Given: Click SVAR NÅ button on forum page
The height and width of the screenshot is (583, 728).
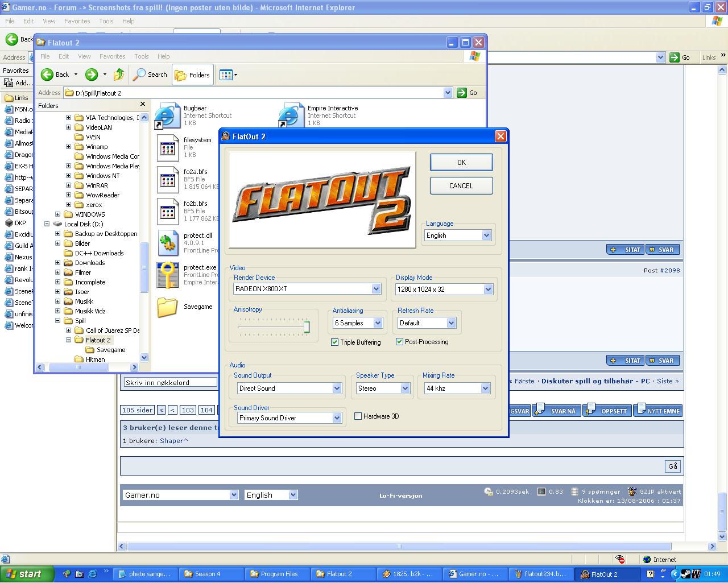Looking at the screenshot, I should (556, 410).
